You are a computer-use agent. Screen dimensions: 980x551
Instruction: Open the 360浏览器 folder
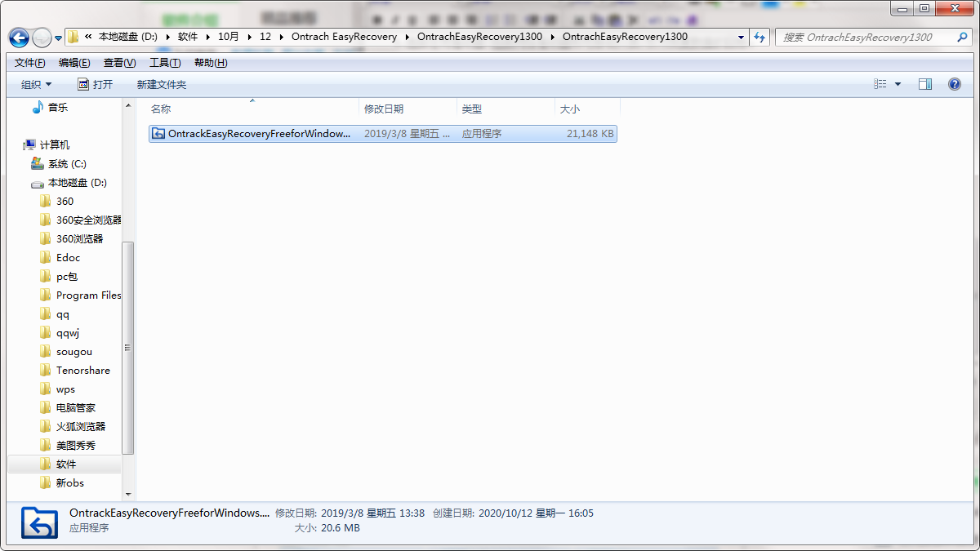pos(79,238)
